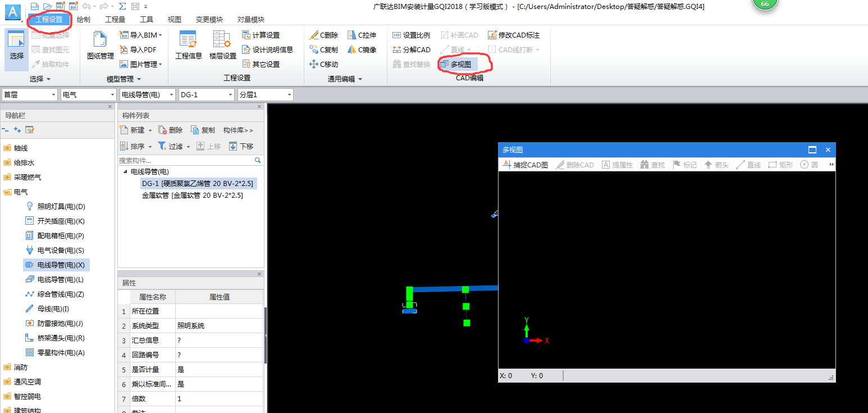Click the C镜像 mirror tool
The image size is (868, 413).
362,49
